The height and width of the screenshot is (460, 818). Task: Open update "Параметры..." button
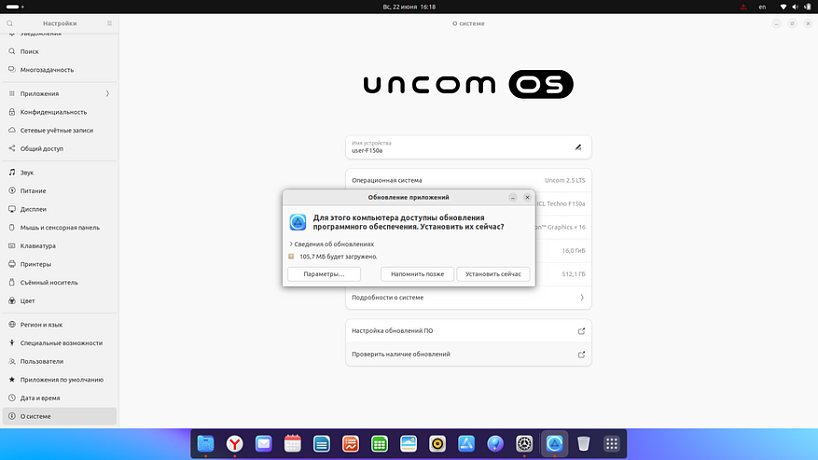tap(324, 274)
